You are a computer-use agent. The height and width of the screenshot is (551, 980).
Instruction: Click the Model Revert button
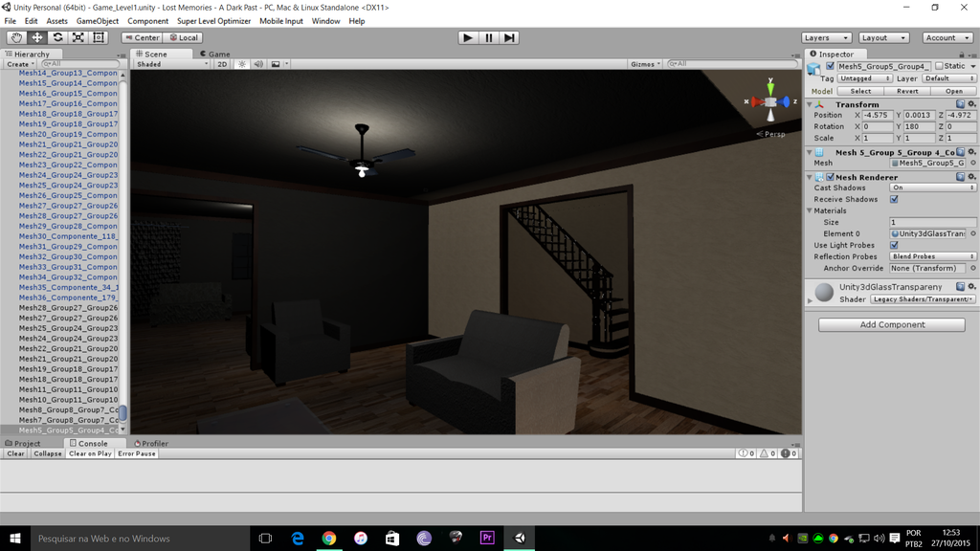coord(907,91)
